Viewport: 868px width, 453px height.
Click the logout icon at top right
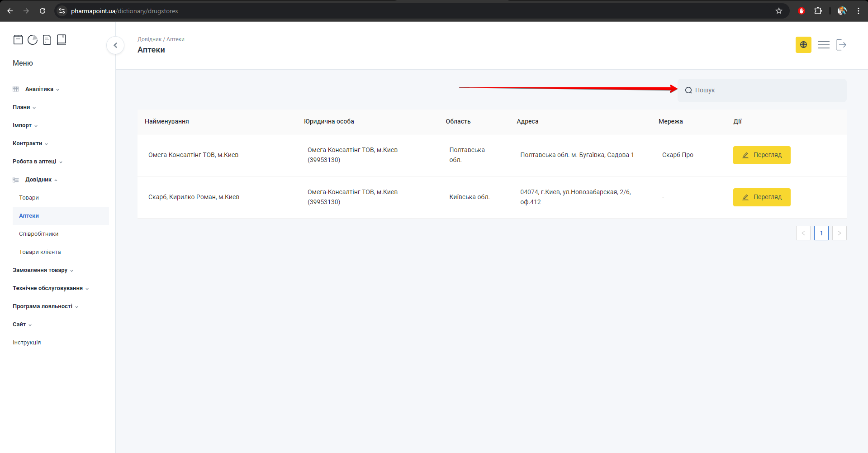coord(841,45)
